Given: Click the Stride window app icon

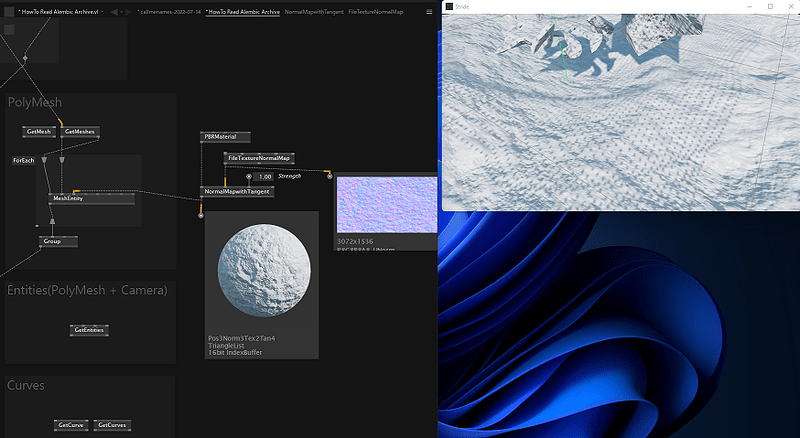Looking at the screenshot, I should pyautogui.click(x=449, y=7).
